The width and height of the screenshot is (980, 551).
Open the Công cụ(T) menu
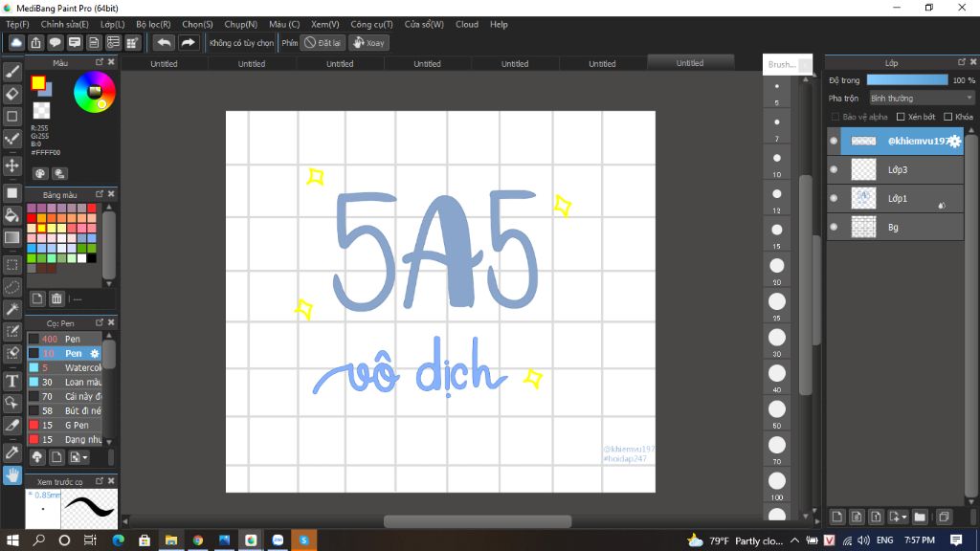tap(371, 24)
